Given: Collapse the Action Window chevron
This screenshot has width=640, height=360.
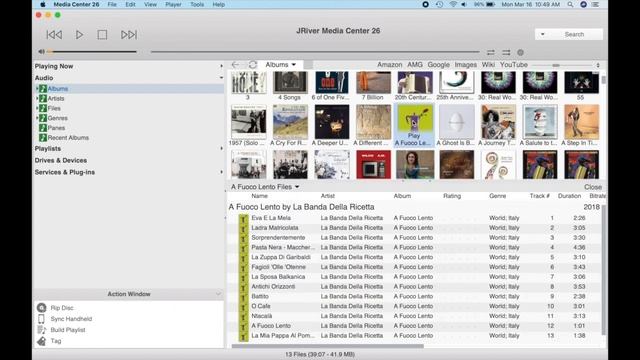Looking at the screenshot, I should click(x=218, y=294).
